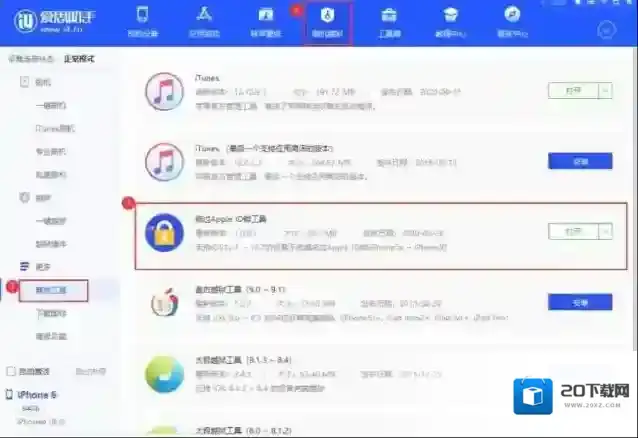Image resolution: width=638 pixels, height=438 pixels.
Task: Click the green Taig 8.1.3–8.4 jailbreak icon
Action: [164, 374]
